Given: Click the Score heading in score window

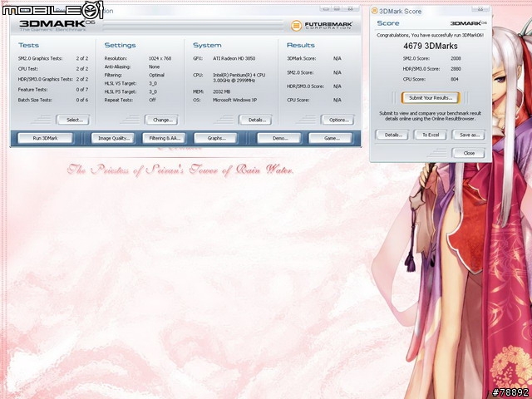Looking at the screenshot, I should pos(388,23).
